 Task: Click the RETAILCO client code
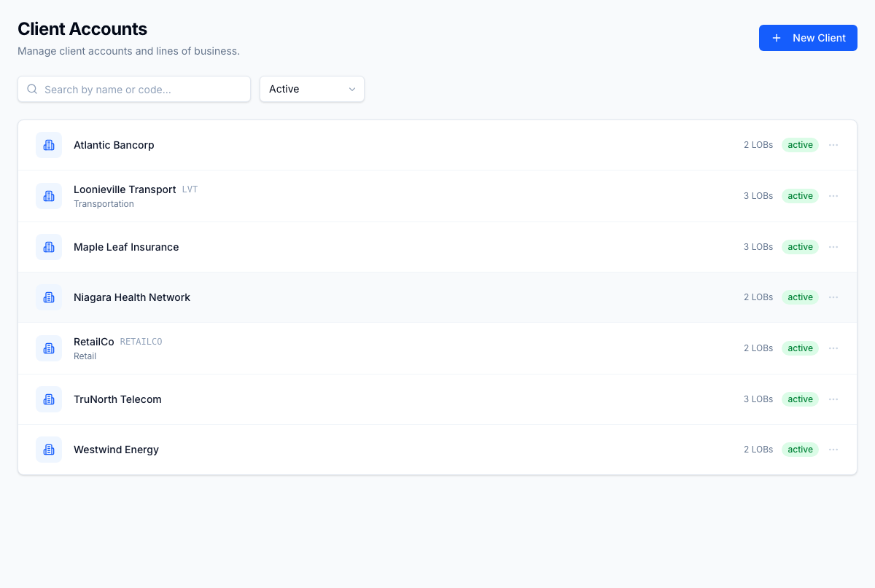[141, 342]
